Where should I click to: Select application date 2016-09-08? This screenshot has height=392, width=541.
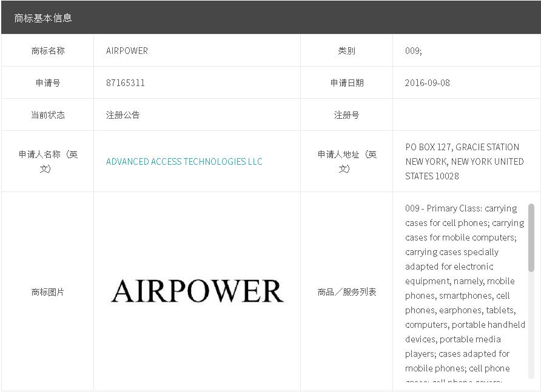tap(427, 83)
